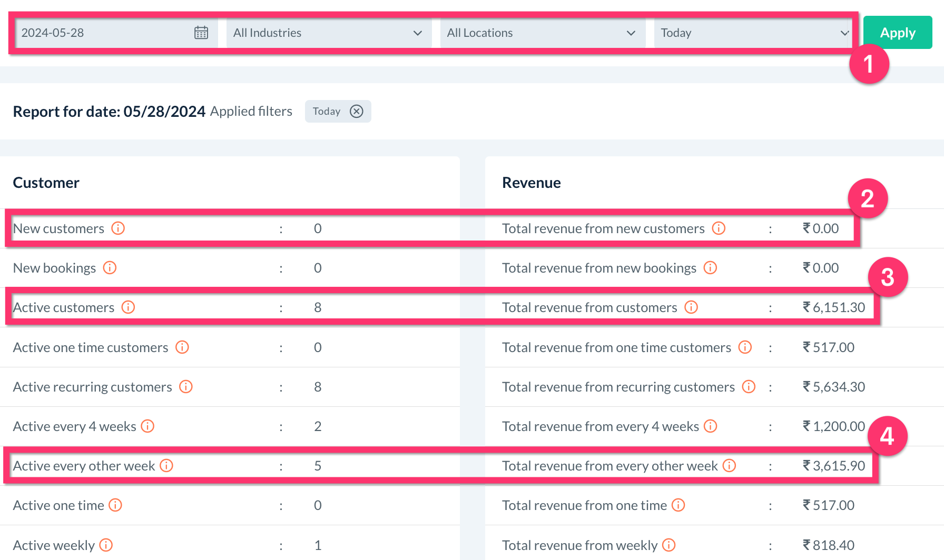Show info for Active one time customers

182,347
